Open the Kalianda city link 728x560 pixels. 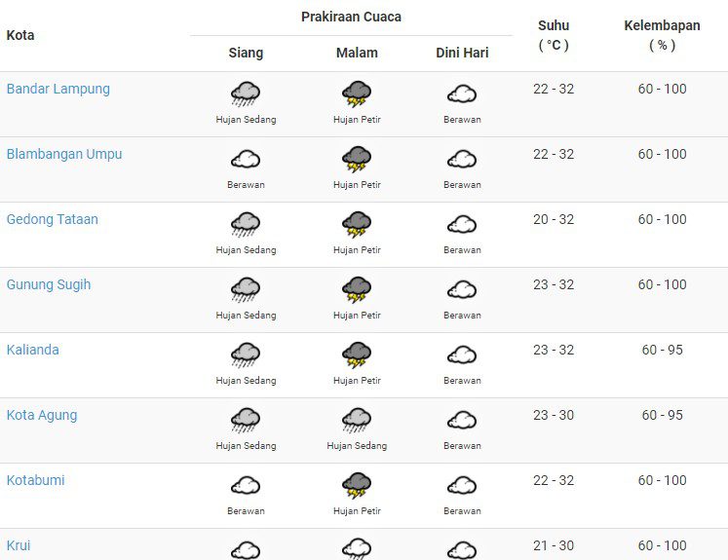32,350
